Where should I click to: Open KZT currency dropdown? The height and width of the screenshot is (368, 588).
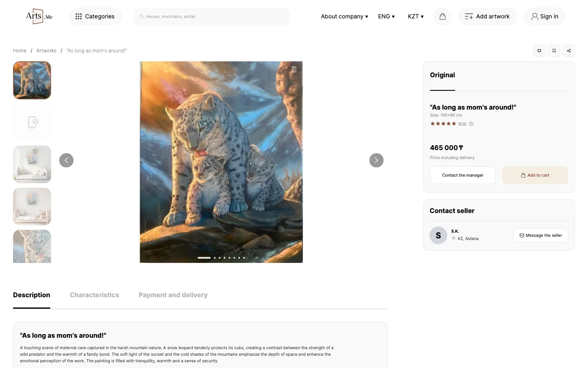coord(416,16)
